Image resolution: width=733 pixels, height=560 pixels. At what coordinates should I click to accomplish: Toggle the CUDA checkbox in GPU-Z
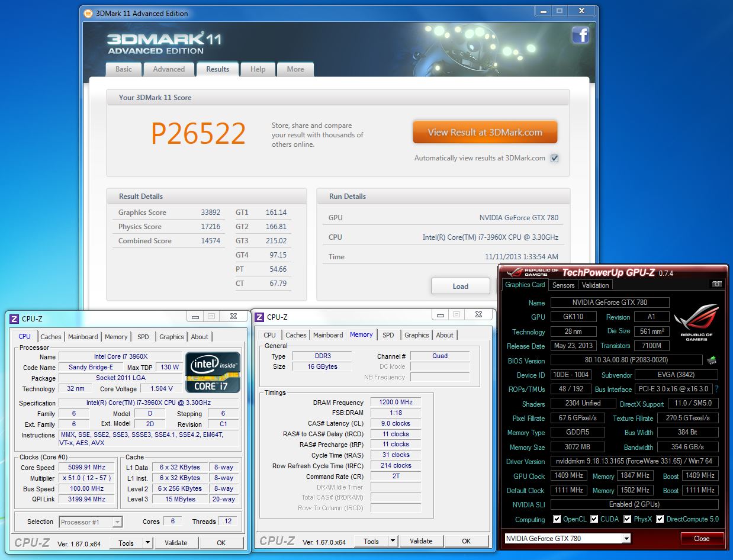[594, 519]
